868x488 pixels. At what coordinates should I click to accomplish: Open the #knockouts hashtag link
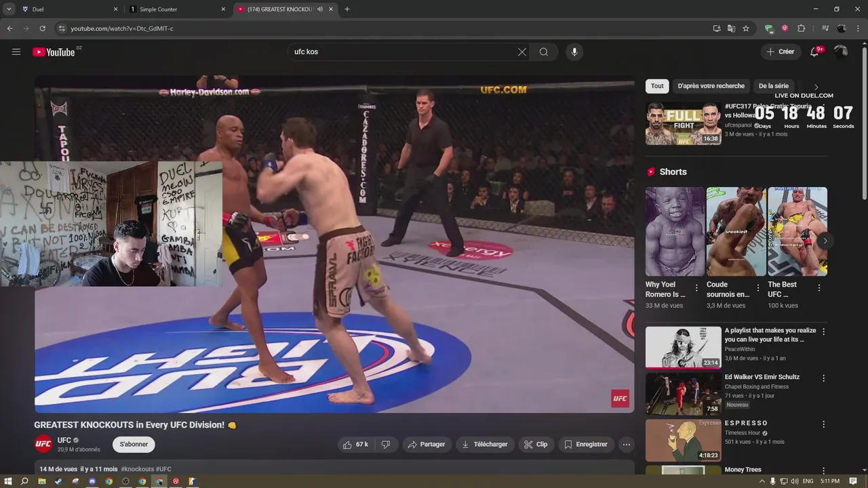click(x=138, y=469)
